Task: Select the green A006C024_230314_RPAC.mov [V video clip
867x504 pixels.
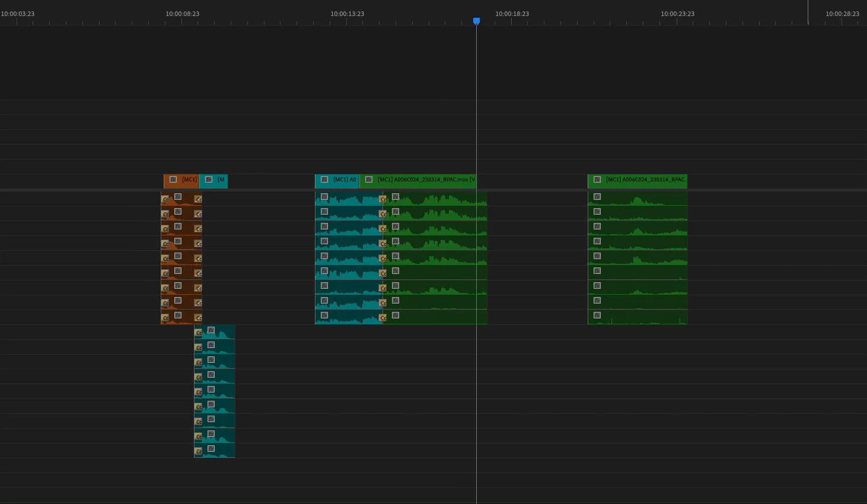Action: 418,181
